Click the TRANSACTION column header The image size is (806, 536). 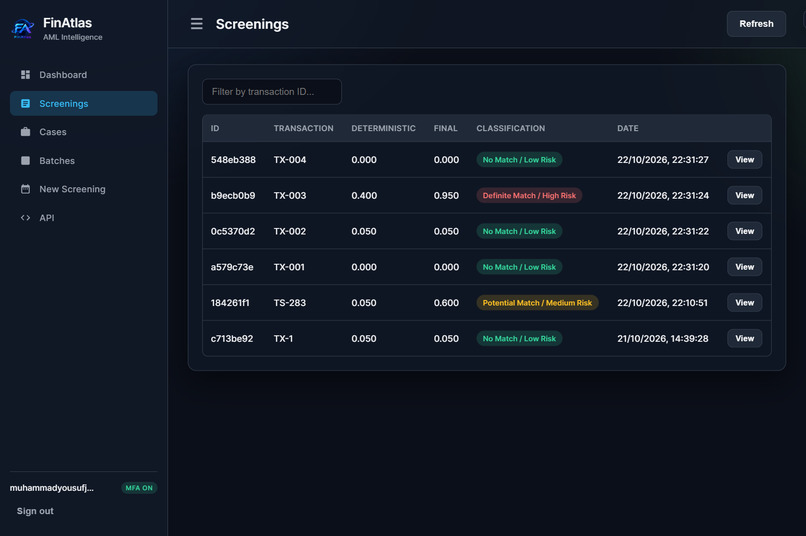(x=303, y=128)
